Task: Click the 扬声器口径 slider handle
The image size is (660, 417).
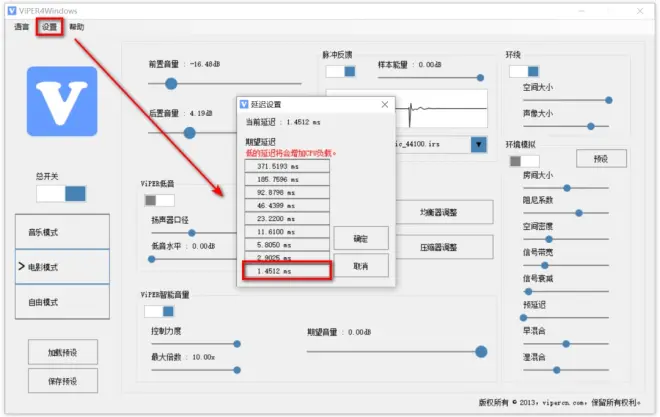Action: tap(192, 233)
